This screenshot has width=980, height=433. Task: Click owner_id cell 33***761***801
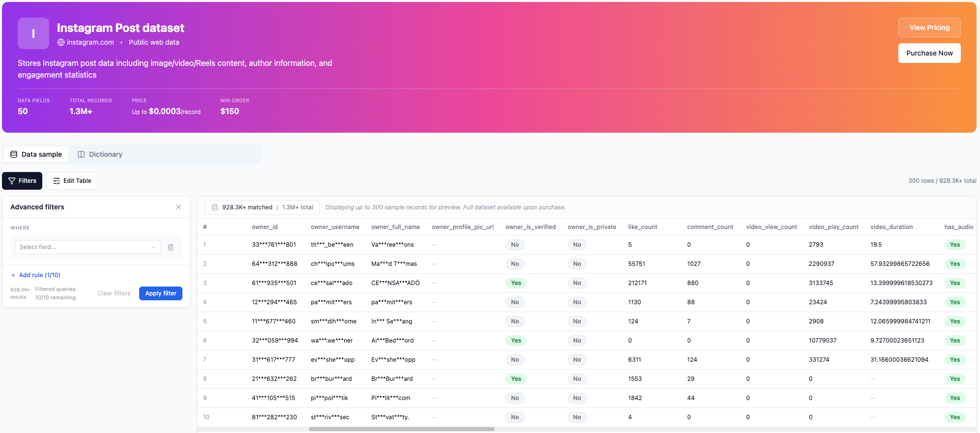click(274, 245)
